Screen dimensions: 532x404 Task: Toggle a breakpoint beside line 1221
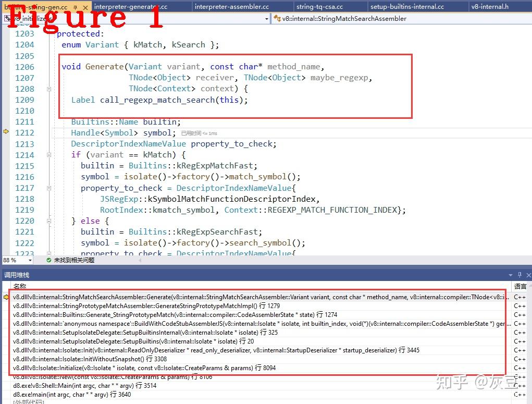click(6, 231)
